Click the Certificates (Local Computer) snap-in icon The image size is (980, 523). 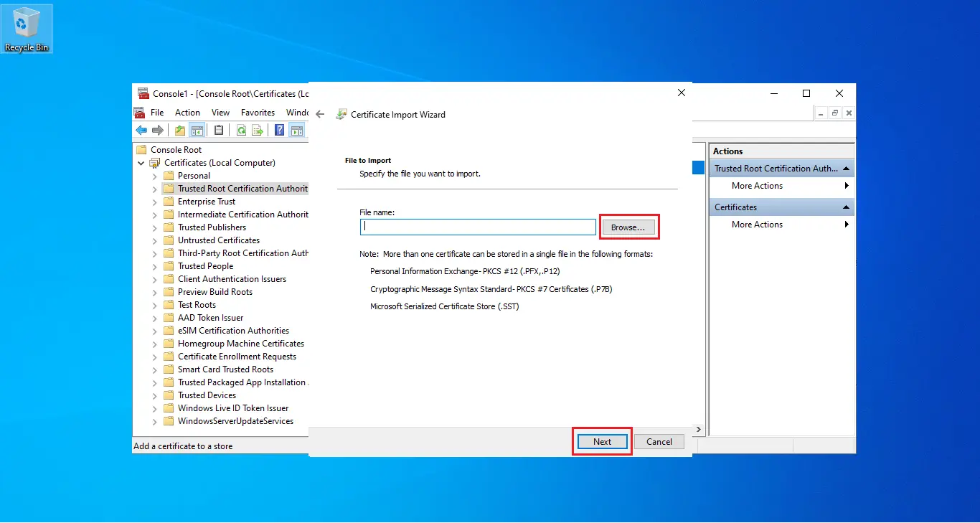coord(154,163)
